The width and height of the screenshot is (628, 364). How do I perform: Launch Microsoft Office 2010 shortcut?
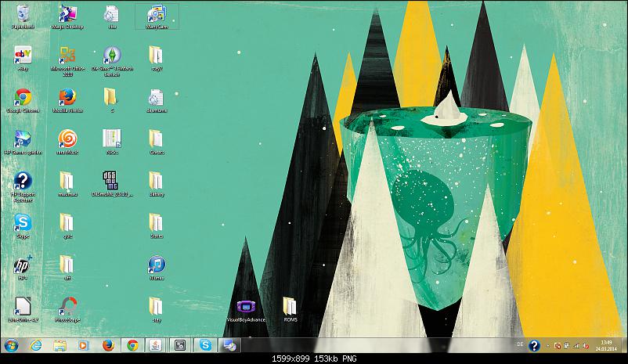[x=67, y=61]
